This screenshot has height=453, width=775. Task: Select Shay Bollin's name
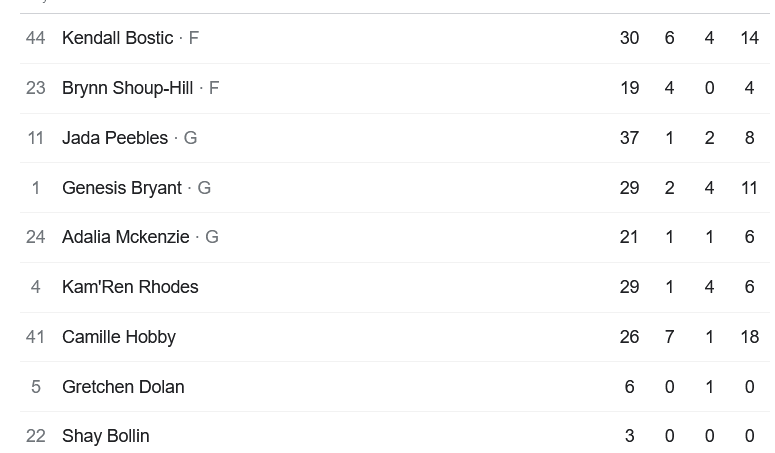pos(105,436)
